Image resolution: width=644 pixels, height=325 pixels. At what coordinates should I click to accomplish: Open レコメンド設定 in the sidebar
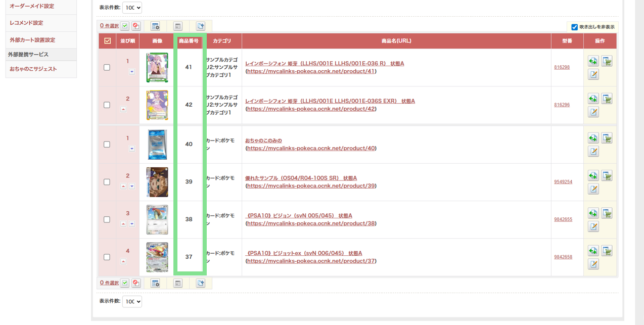pyautogui.click(x=26, y=23)
